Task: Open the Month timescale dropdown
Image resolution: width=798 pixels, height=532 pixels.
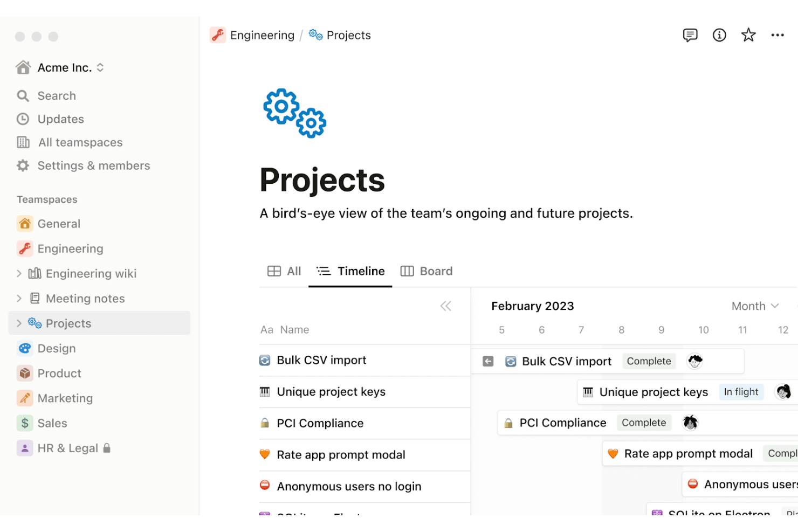Action: (x=755, y=306)
